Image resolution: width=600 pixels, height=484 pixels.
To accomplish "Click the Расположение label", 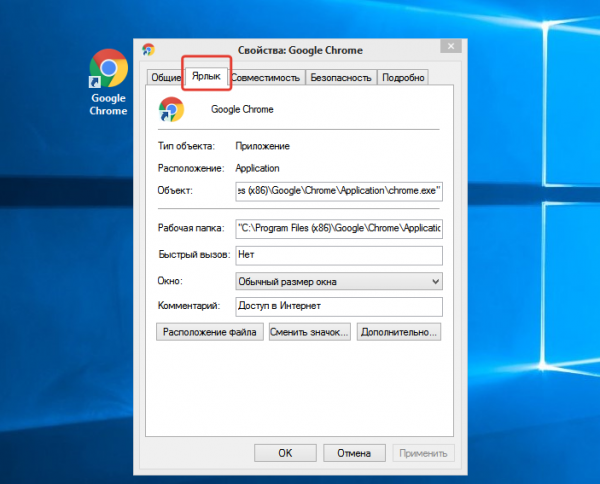I will (191, 168).
